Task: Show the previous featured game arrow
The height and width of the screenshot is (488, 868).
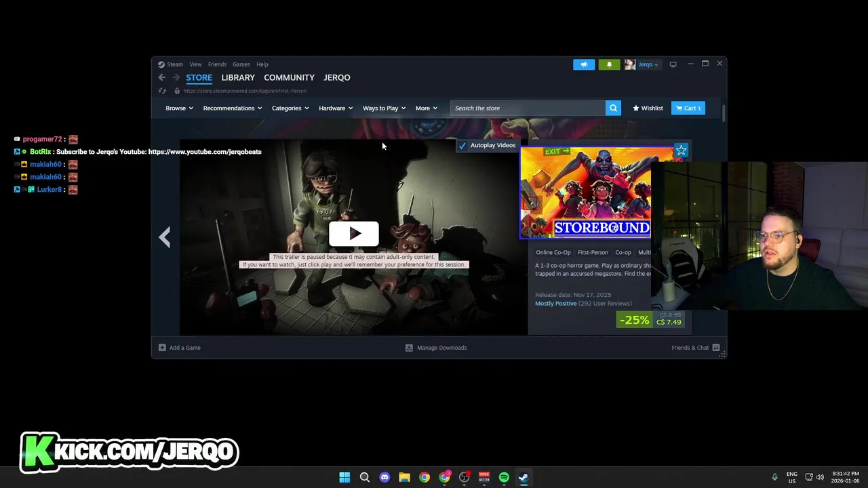Action: coord(164,237)
